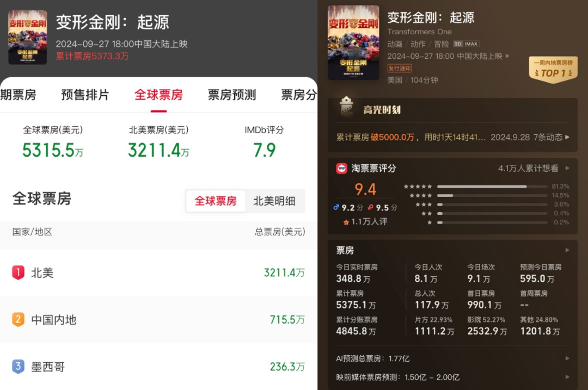Tap the rank 3 badge for 墨西哥
This screenshot has height=390, width=588.
[x=18, y=367]
